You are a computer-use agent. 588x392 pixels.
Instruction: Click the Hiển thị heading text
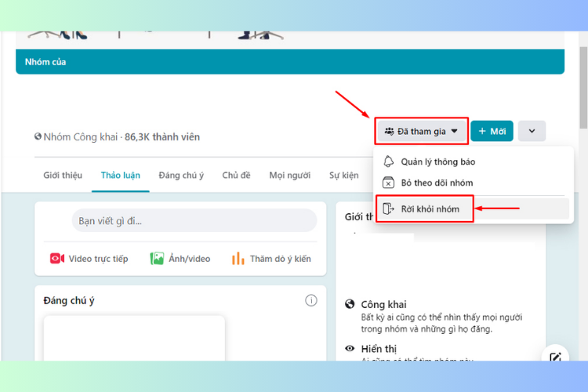[379, 349]
